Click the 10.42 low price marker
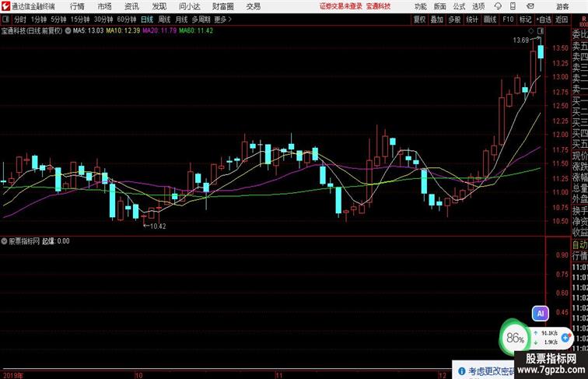Image resolution: width=588 pixels, height=379 pixels. click(x=157, y=226)
